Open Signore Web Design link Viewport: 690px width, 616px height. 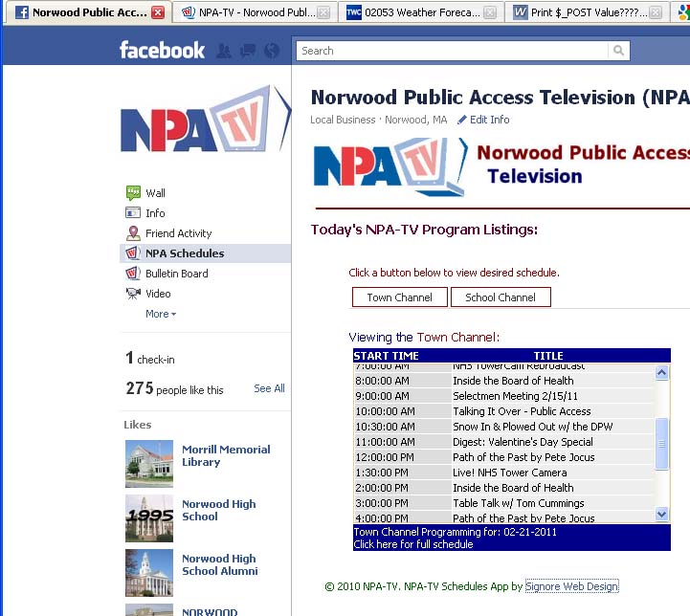point(571,586)
